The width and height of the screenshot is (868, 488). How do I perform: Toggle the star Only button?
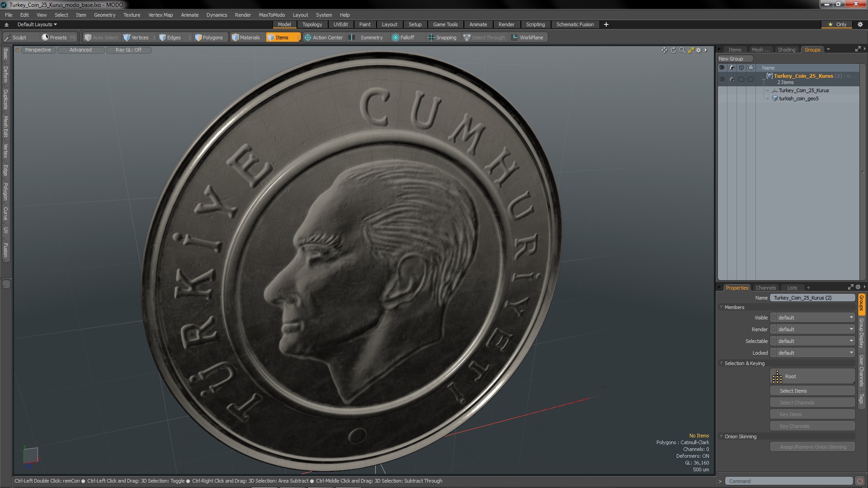837,24
